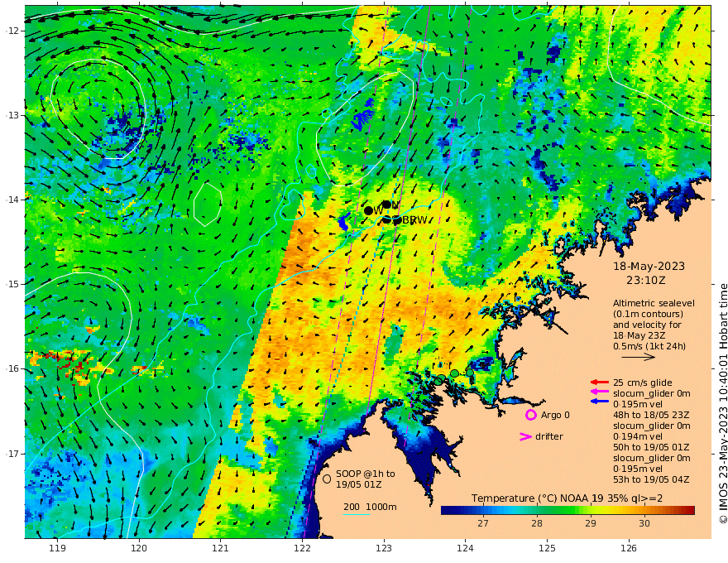Screen dimensions: 728x563
Task: Click the longitude axis label 122
Action: (302, 548)
